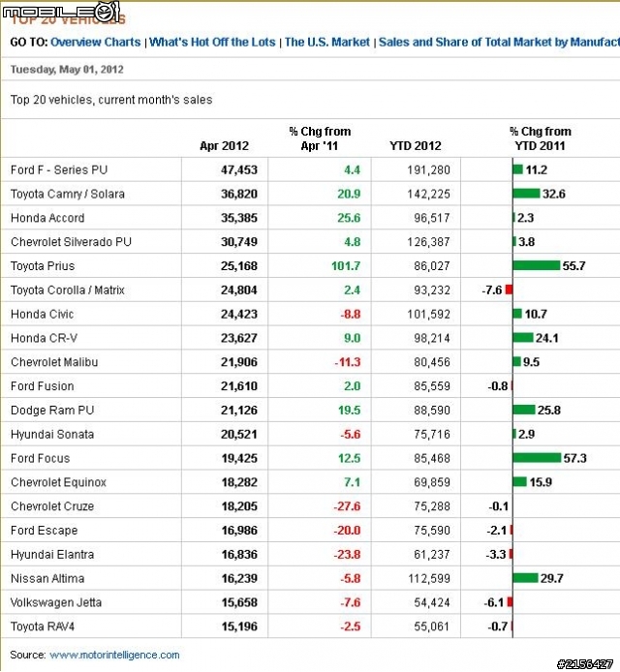
Task: Click the 112,599 YTD value
Action: (x=428, y=578)
